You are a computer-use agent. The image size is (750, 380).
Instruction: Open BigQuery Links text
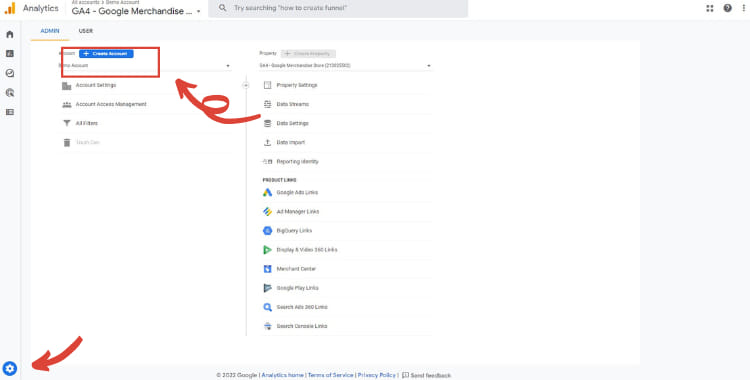point(294,231)
